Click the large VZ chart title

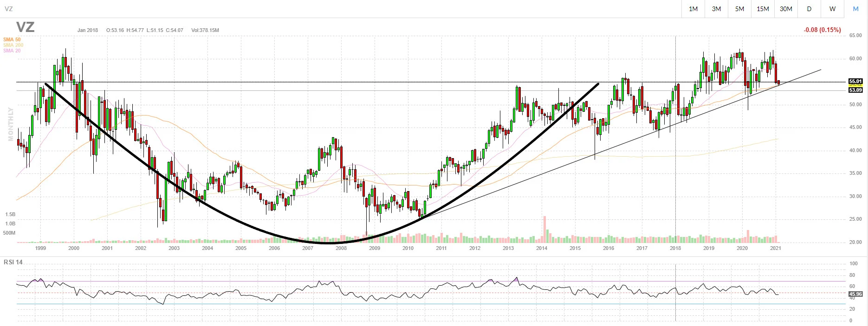pyautogui.click(x=26, y=27)
